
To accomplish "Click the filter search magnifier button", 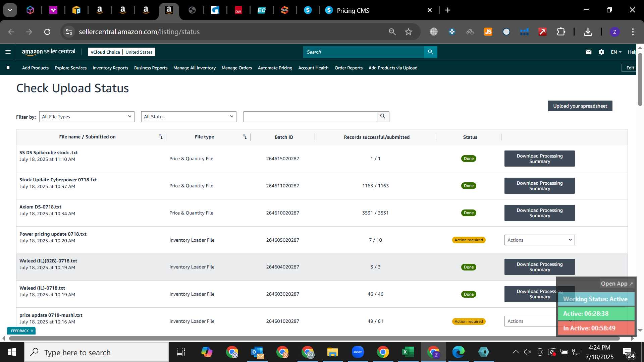I will click(383, 116).
